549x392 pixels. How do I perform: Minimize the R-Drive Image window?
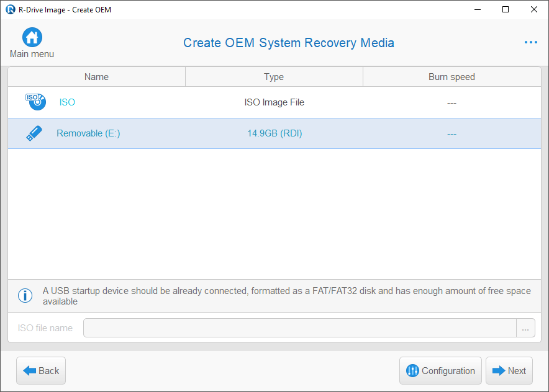click(x=478, y=9)
